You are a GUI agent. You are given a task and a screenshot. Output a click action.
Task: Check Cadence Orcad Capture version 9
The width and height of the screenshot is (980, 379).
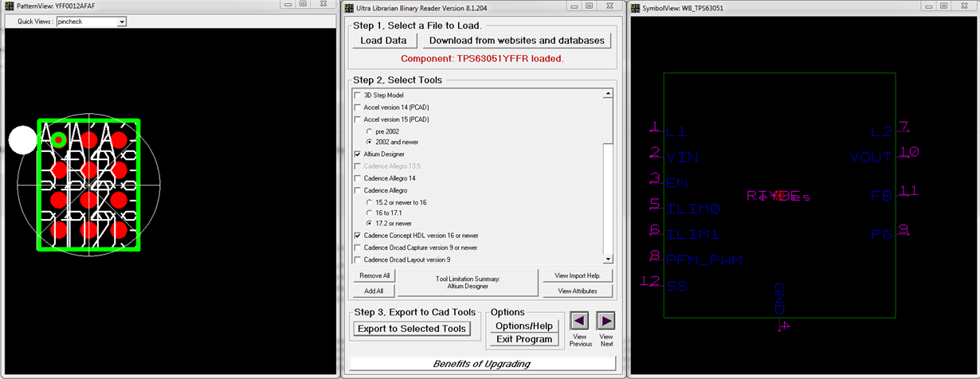tap(357, 248)
